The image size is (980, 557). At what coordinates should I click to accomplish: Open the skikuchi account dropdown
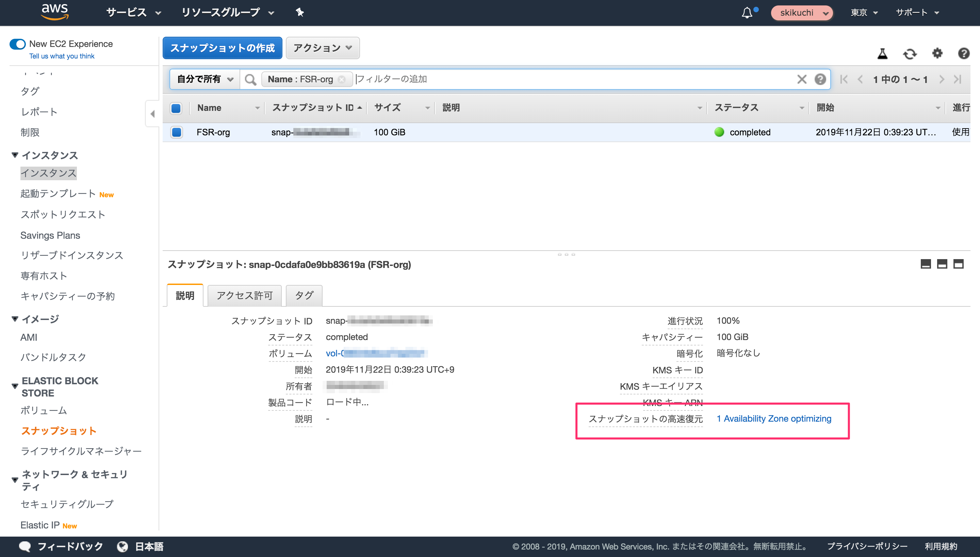pos(802,13)
